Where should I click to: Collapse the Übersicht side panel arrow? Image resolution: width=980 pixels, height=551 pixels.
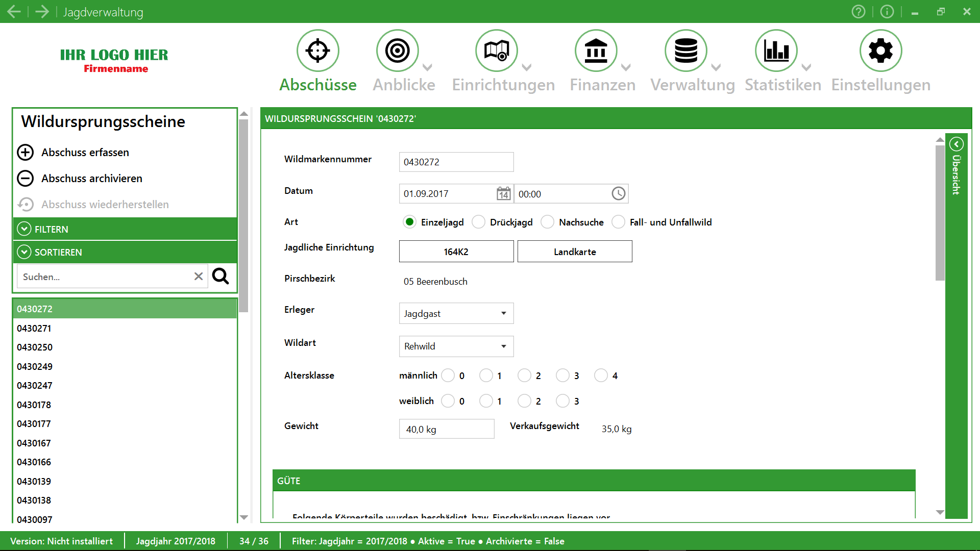click(x=956, y=144)
